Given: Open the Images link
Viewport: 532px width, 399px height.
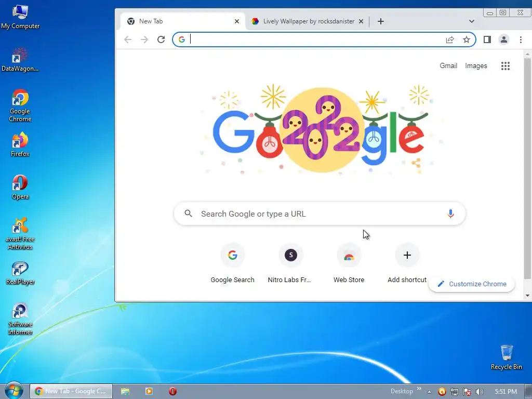Looking at the screenshot, I should (x=476, y=66).
